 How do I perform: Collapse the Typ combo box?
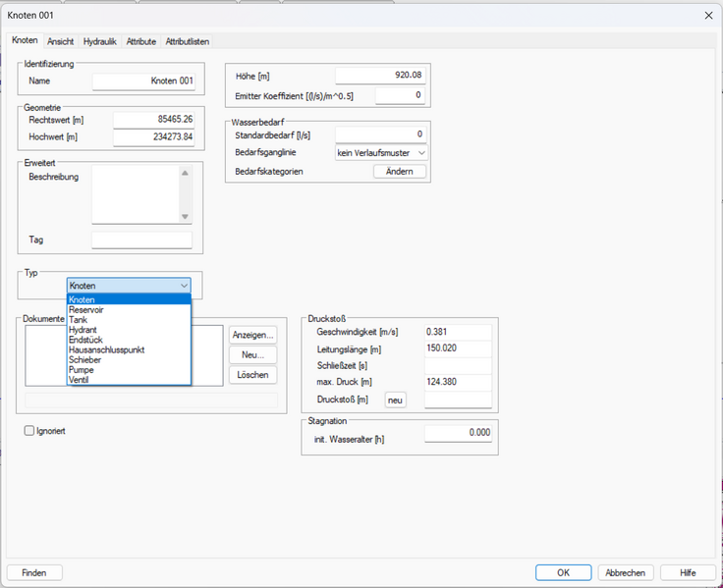point(129,286)
